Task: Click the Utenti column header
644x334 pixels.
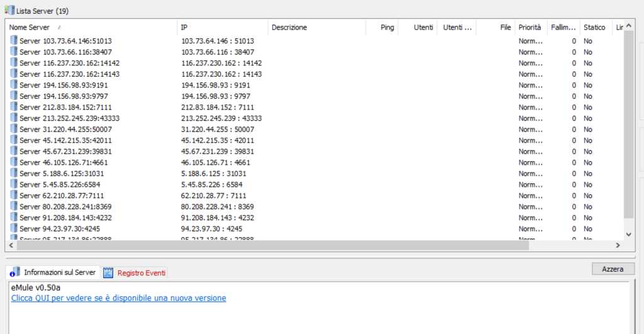Action: (418, 28)
